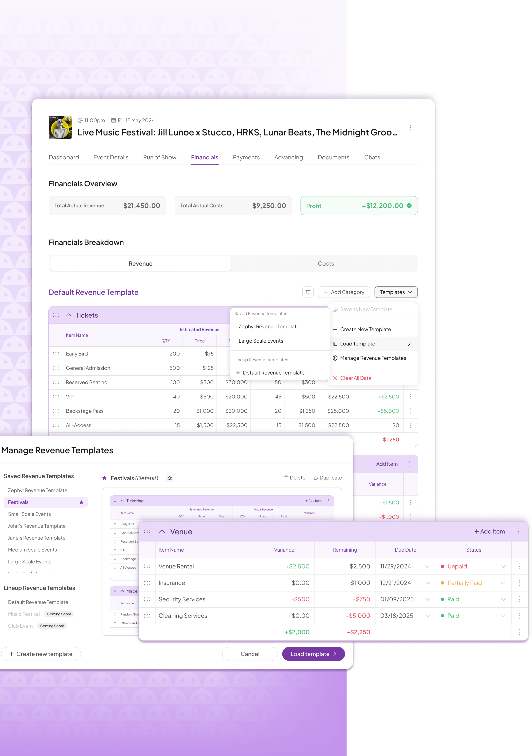The height and width of the screenshot is (756, 532).
Task: Click drag handle for Venue Rental row
Action: coord(147,566)
